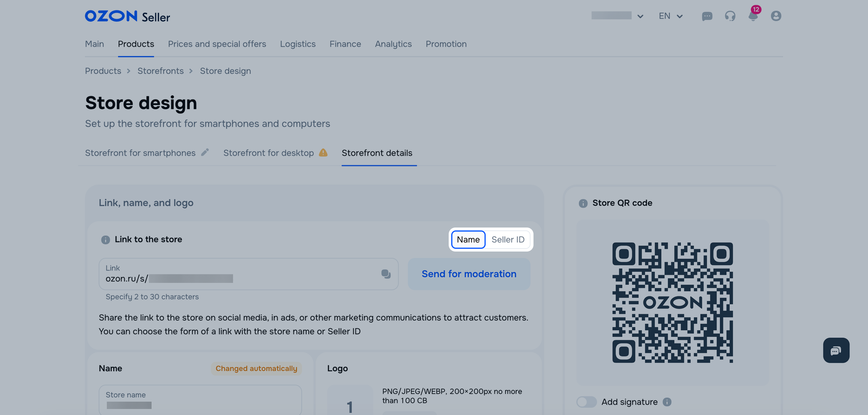The image size is (868, 415).
Task: Expand the account selector dropdown
Action: (618, 16)
